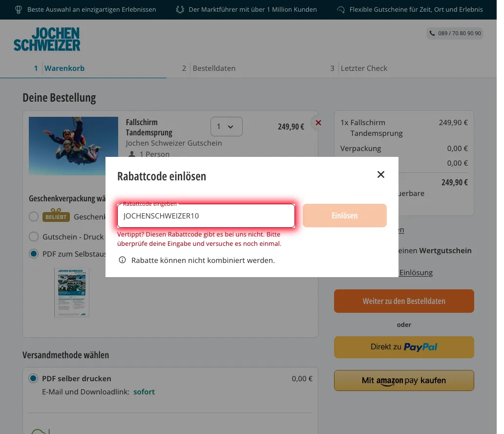Click the person icon beside 1 Person

tap(132, 154)
